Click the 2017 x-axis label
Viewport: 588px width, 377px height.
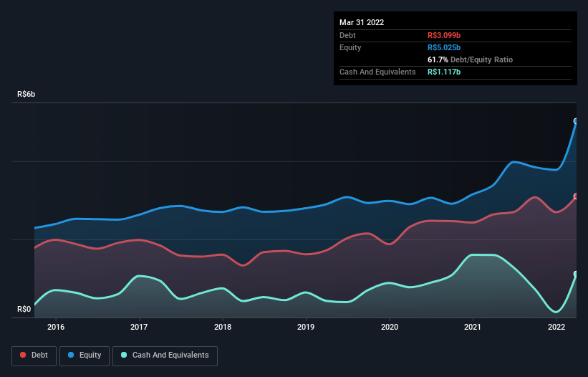click(139, 327)
